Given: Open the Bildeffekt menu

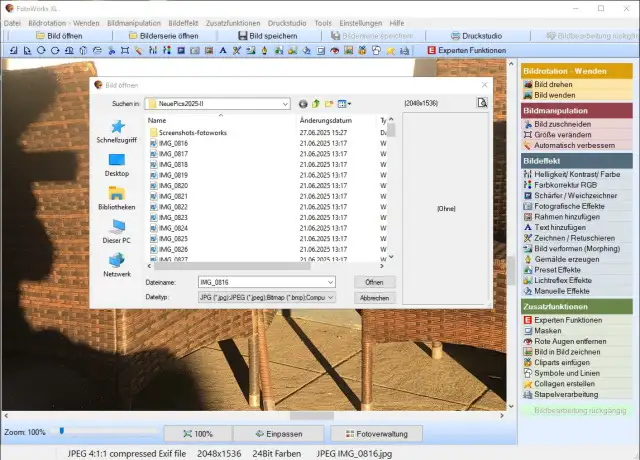Looking at the screenshot, I should coord(183,22).
